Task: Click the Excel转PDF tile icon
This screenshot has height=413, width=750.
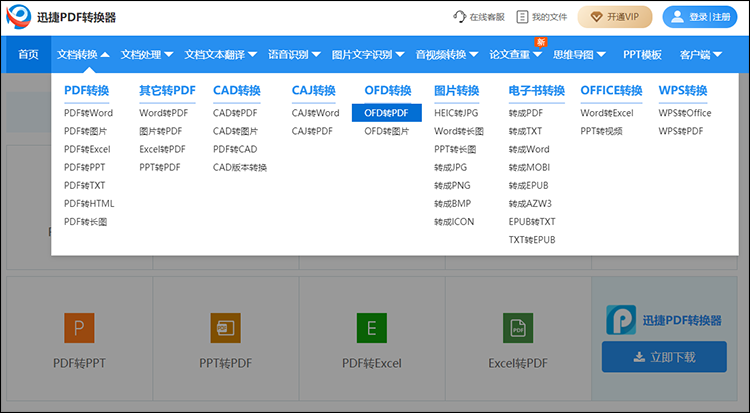Action: coord(518,328)
